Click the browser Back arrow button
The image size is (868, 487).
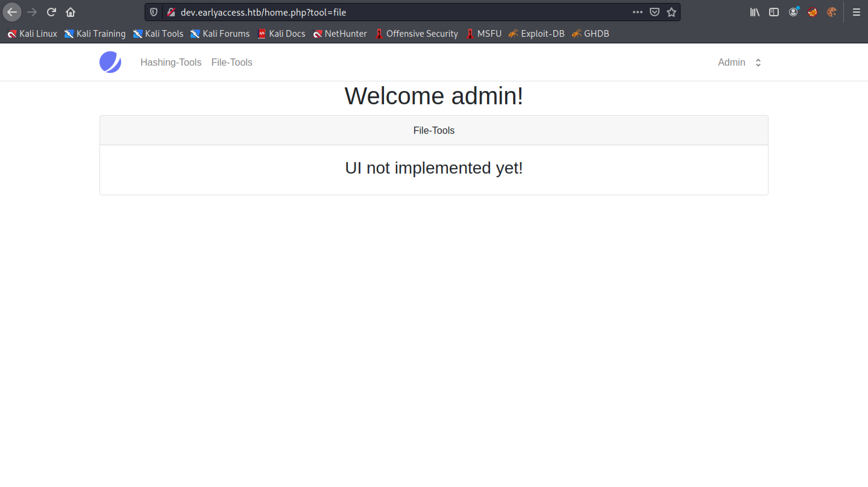click(12, 12)
